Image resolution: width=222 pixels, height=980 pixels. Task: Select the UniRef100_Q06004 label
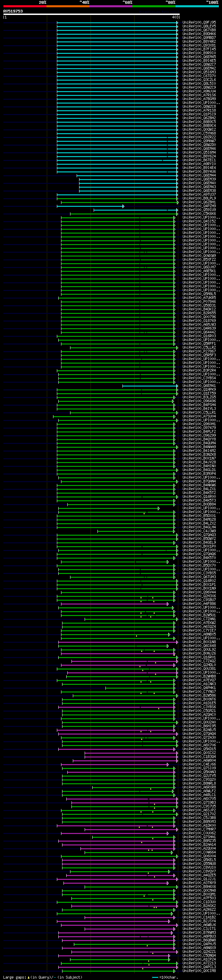click(x=199, y=856)
